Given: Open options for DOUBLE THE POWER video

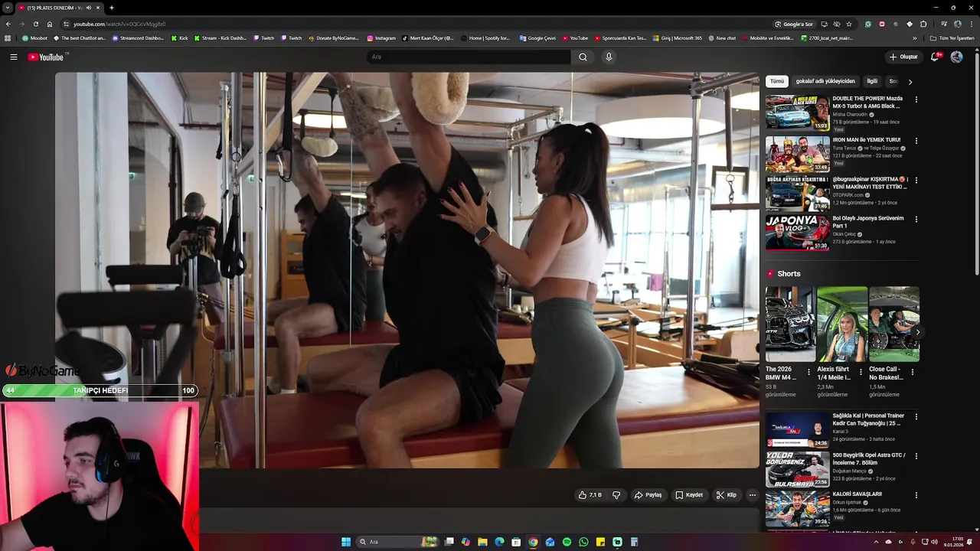Looking at the screenshot, I should click(916, 99).
